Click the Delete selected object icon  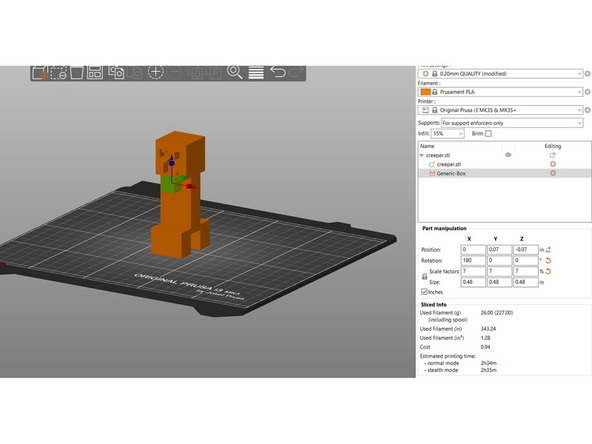point(59,72)
